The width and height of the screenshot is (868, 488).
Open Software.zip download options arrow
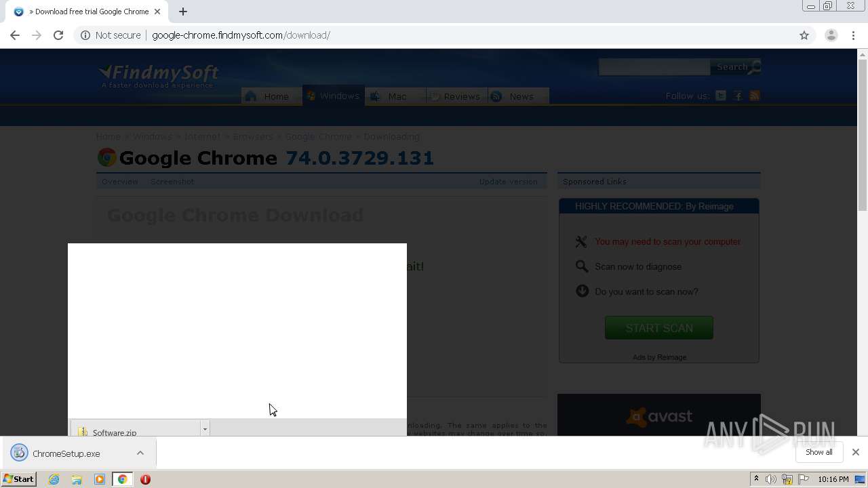(x=205, y=429)
